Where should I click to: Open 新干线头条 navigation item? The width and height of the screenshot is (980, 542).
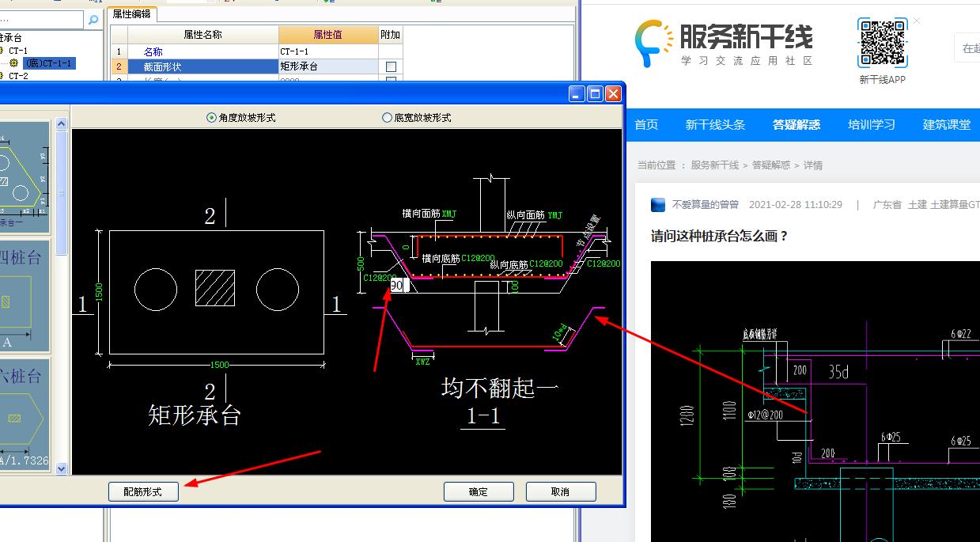click(x=715, y=125)
